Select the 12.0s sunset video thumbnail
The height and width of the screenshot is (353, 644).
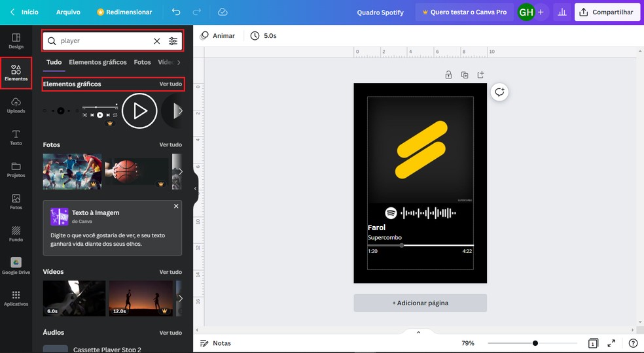141,298
